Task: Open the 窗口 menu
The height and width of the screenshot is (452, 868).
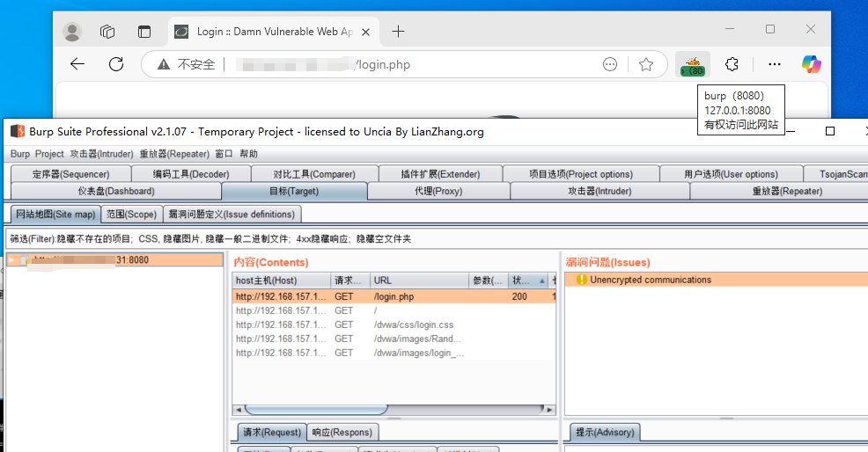Action: 224,154
